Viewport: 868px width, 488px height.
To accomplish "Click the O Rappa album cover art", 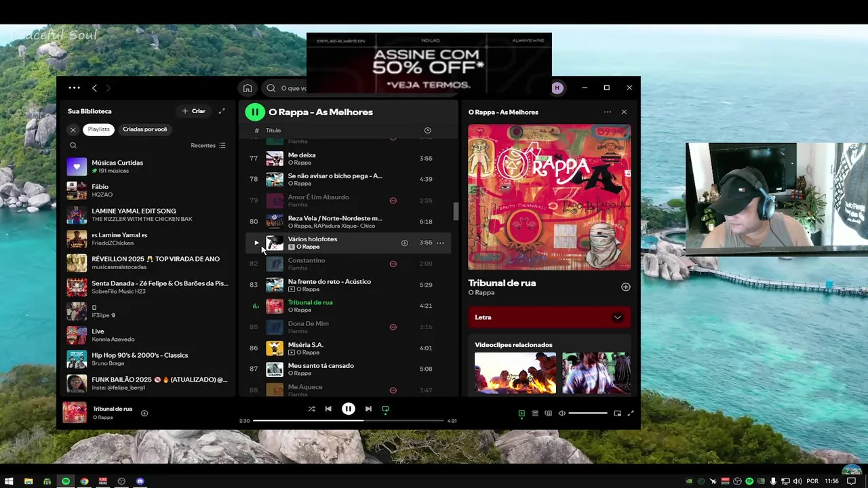I will point(549,197).
